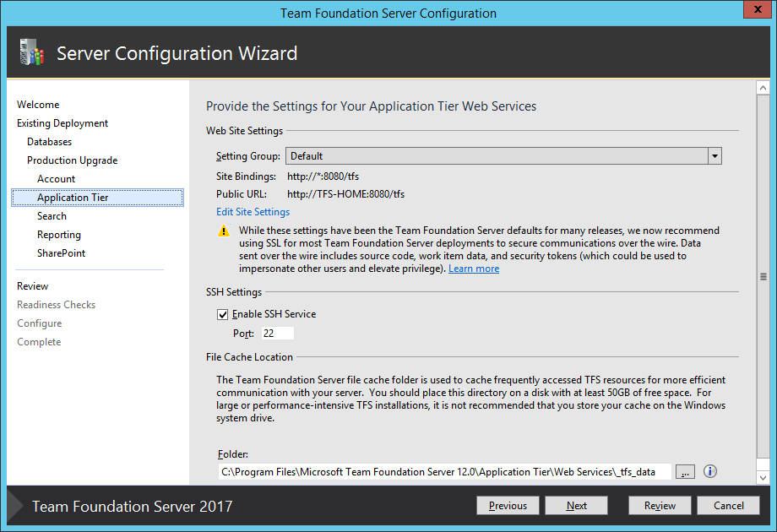The width and height of the screenshot is (777, 532).
Task: Click the Complete step in the sidebar
Action: pyautogui.click(x=39, y=342)
